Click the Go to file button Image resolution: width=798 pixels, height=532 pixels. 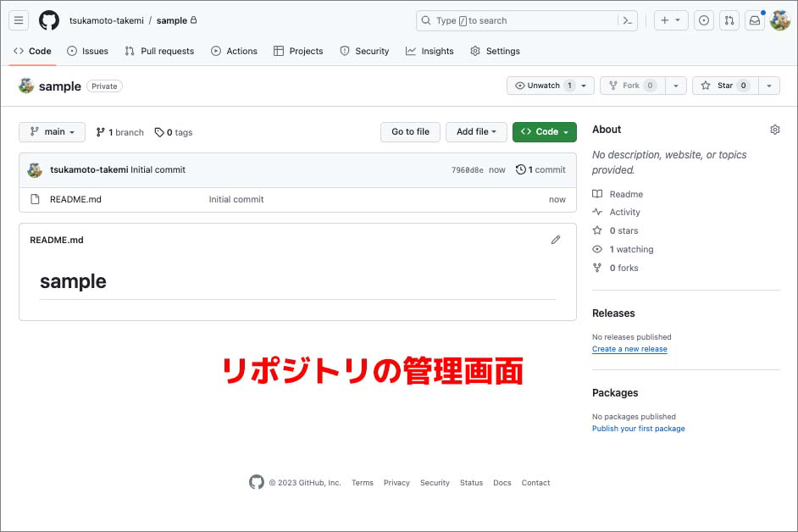(410, 132)
